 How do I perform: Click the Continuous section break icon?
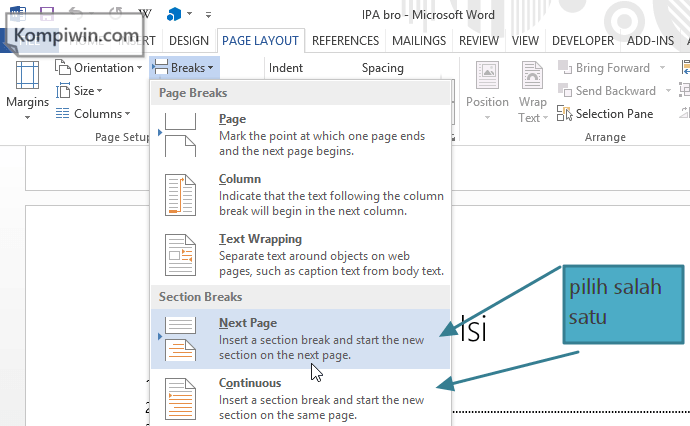tap(180, 399)
